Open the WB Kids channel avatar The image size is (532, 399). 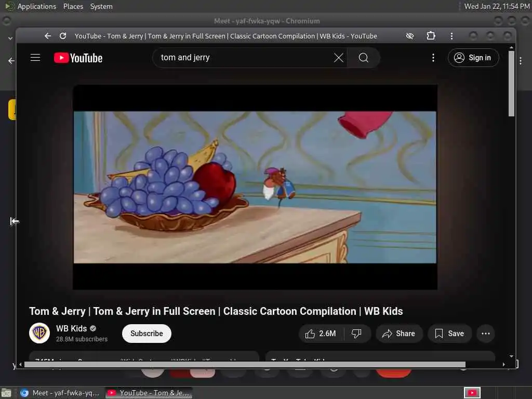39,333
